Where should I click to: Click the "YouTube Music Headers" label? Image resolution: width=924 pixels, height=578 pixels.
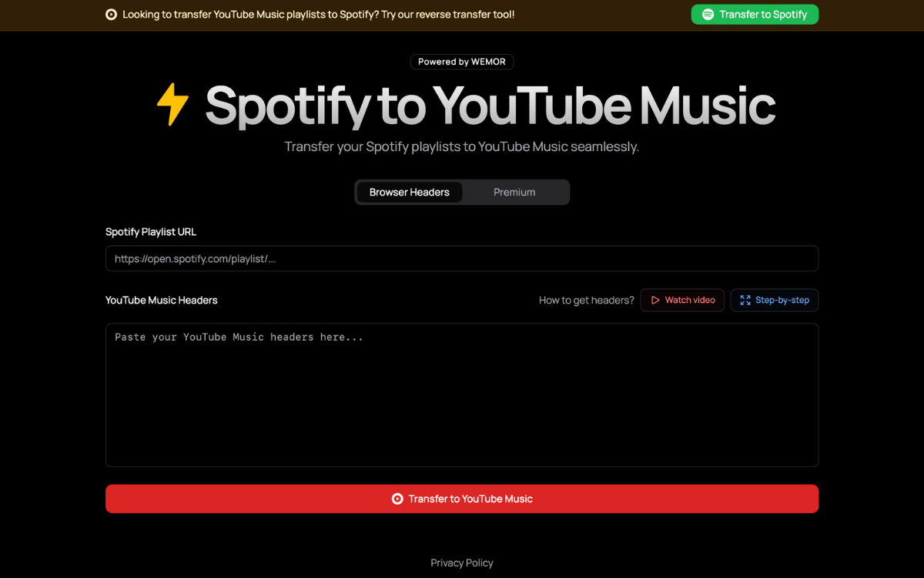pyautogui.click(x=162, y=301)
